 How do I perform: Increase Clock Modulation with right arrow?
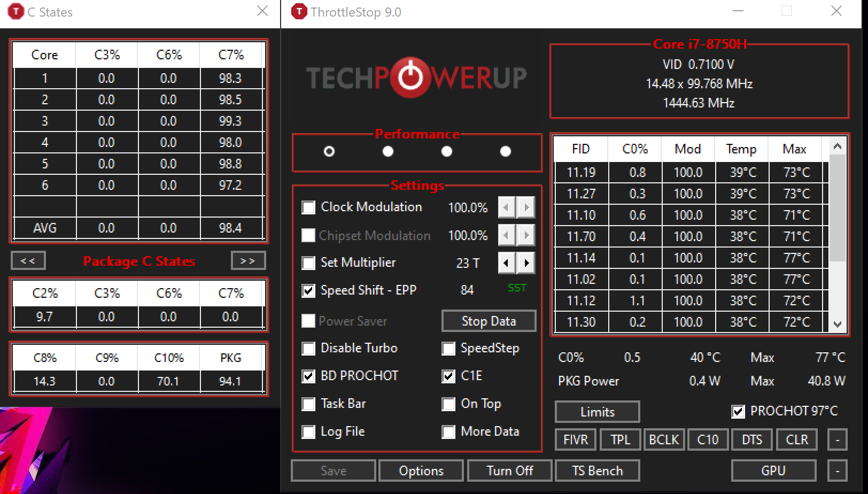(x=526, y=207)
